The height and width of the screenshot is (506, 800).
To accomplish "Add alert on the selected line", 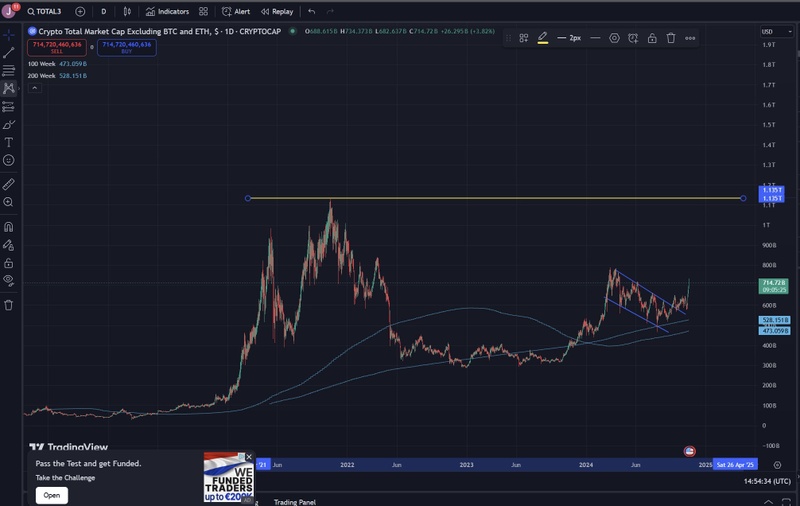I will tap(633, 38).
